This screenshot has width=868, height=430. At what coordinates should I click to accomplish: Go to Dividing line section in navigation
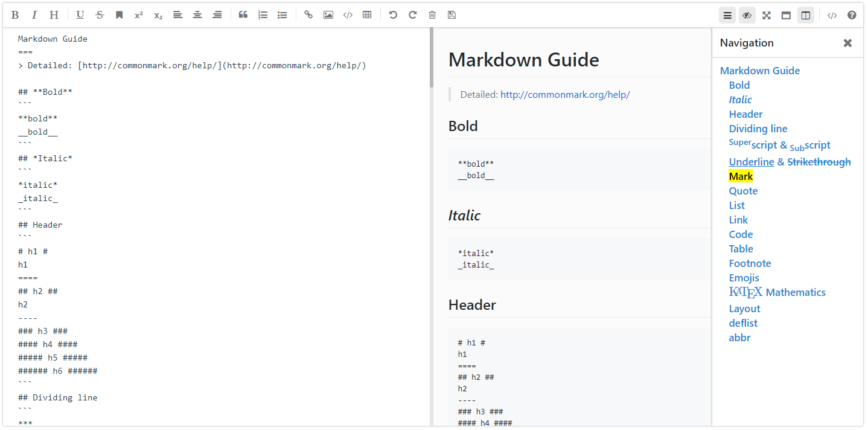pos(758,129)
